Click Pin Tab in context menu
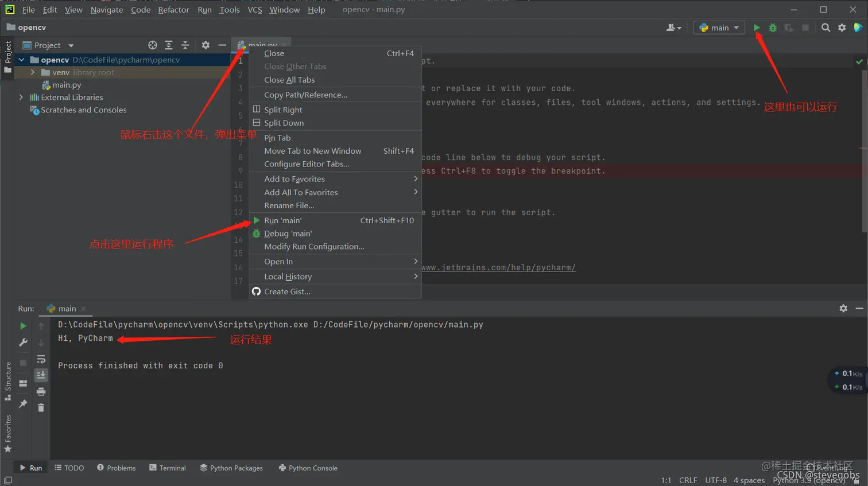Image resolution: width=868 pixels, height=486 pixels. click(x=336, y=138)
